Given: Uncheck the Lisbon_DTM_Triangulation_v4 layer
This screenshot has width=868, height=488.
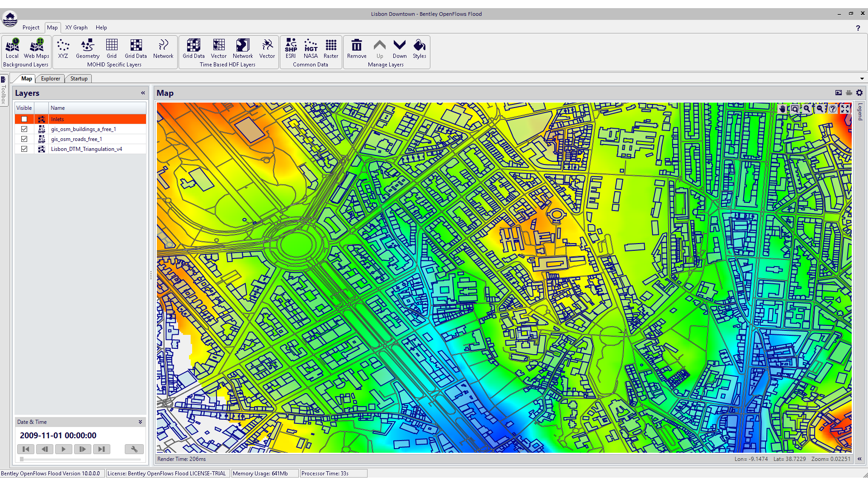Looking at the screenshot, I should (24, 149).
